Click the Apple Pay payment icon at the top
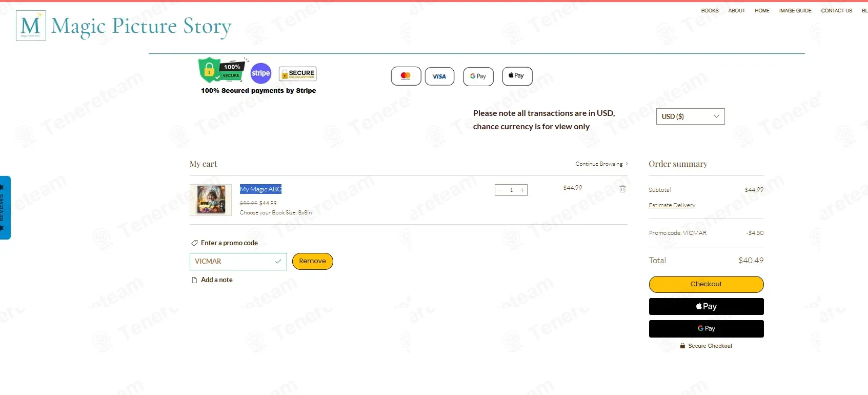868x395 pixels. [517, 76]
